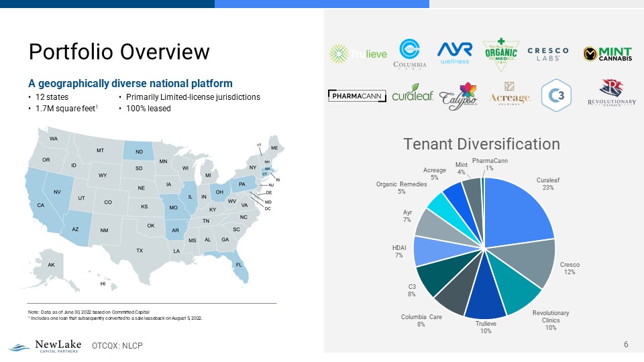Click the Trulieve 10% chart label
The width and height of the screenshot is (644, 362).
coord(486,327)
